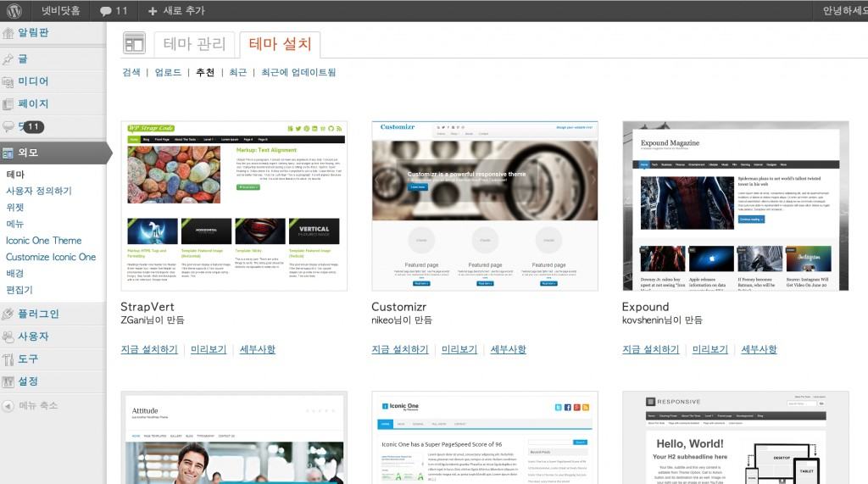Open 알림판 dashboard menu
Viewport: 868px width, 484px height.
coord(33,33)
